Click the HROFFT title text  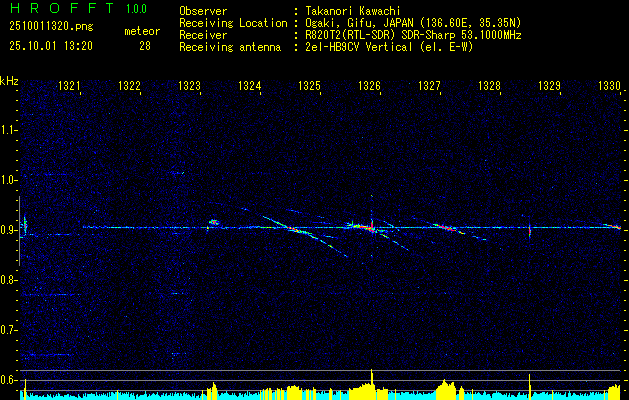point(61,8)
